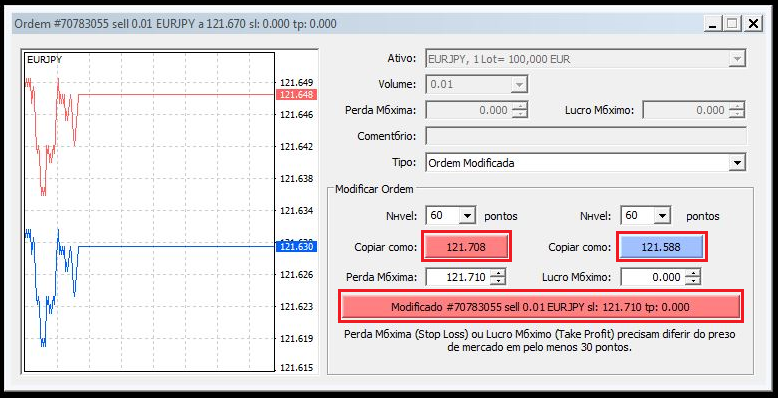Open the Volume 0.01 dropdown arrow
This screenshot has height=398, width=778.
pyautogui.click(x=519, y=84)
